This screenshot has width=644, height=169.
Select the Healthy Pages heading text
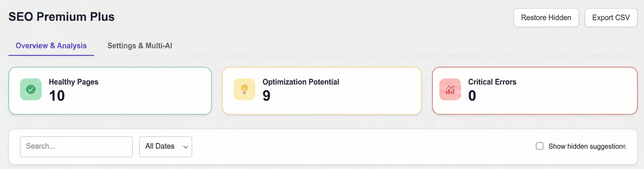74,82
